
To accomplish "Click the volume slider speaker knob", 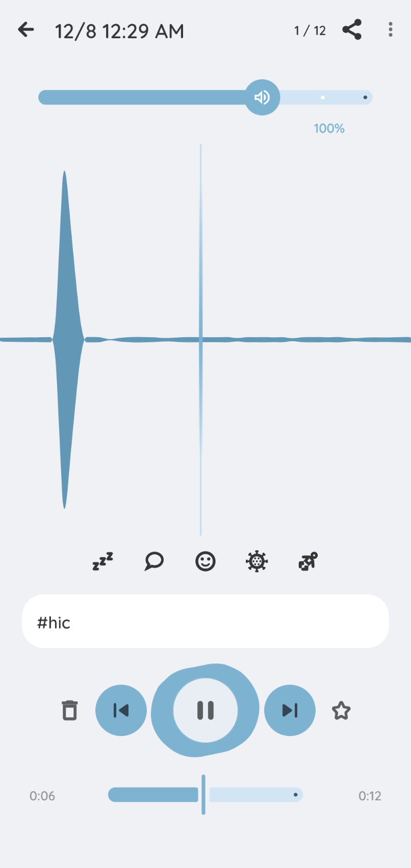I will click(262, 97).
